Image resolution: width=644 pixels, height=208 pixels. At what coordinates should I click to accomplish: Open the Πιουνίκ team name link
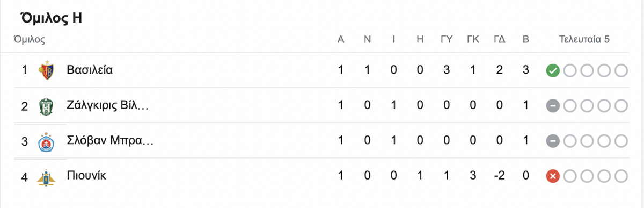[x=87, y=176]
